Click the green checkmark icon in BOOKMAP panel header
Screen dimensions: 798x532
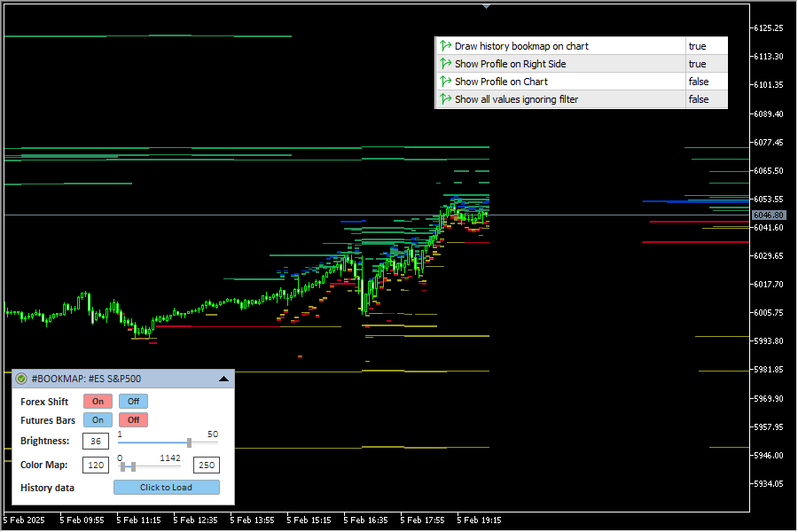coord(21,379)
